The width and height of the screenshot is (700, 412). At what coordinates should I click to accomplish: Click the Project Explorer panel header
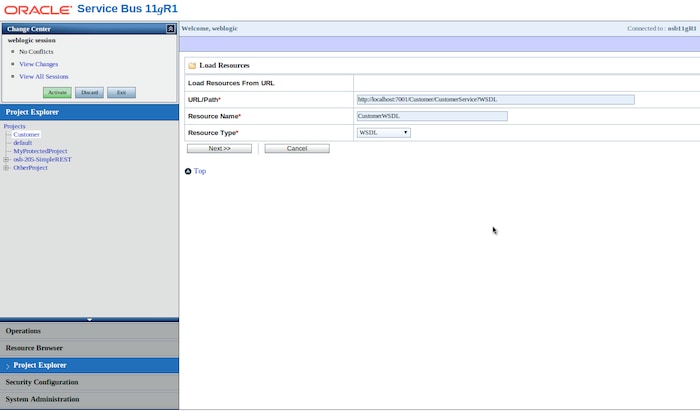coord(89,112)
